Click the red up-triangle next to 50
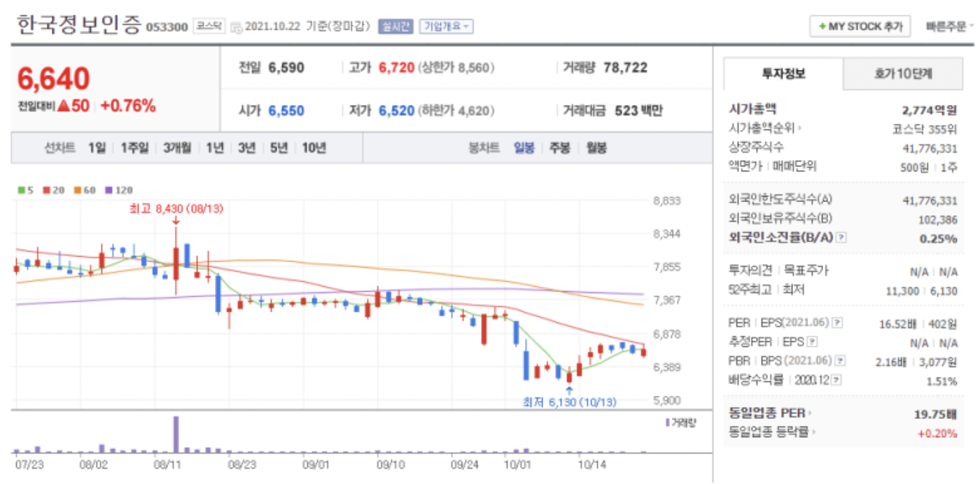 click(x=64, y=106)
